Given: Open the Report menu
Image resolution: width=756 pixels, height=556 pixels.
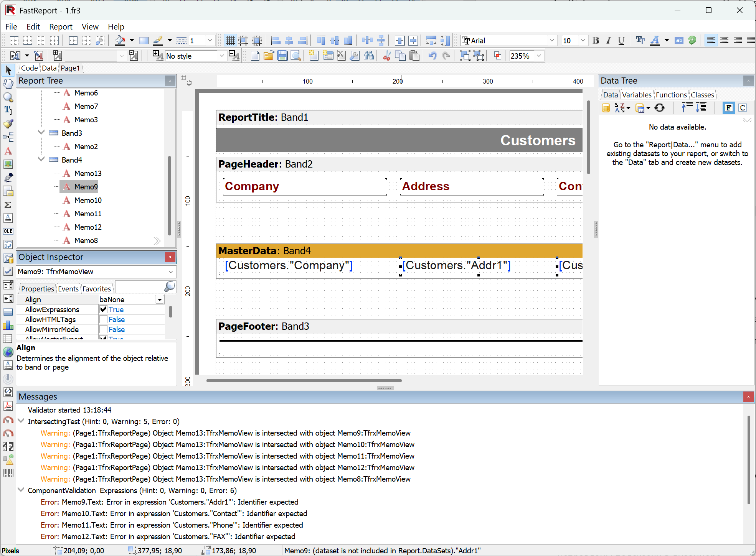Looking at the screenshot, I should pos(61,27).
